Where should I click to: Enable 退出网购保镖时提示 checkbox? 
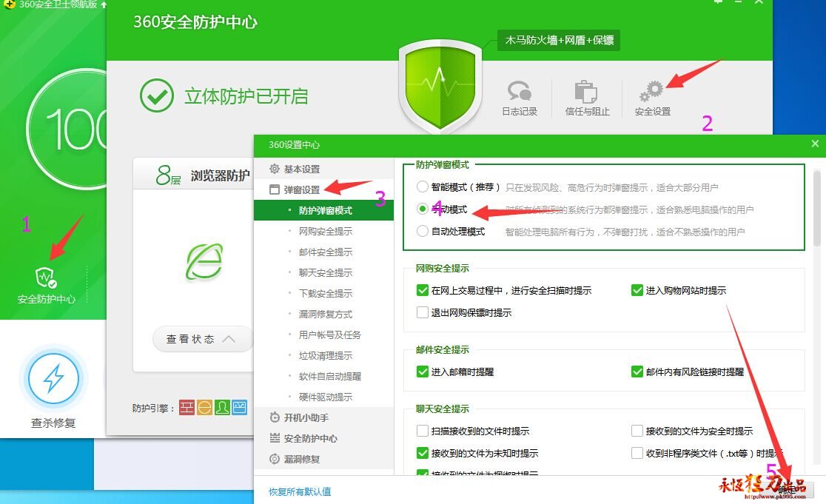(x=423, y=312)
